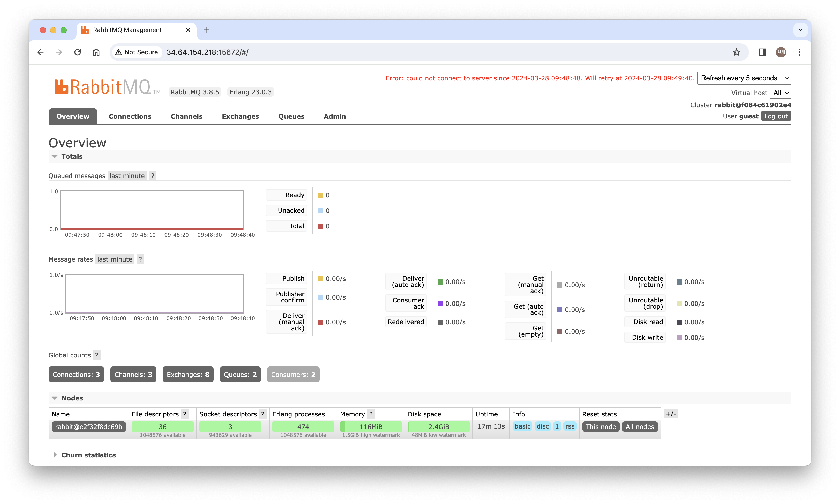Go back to previous page
840x504 pixels.
coord(40,52)
